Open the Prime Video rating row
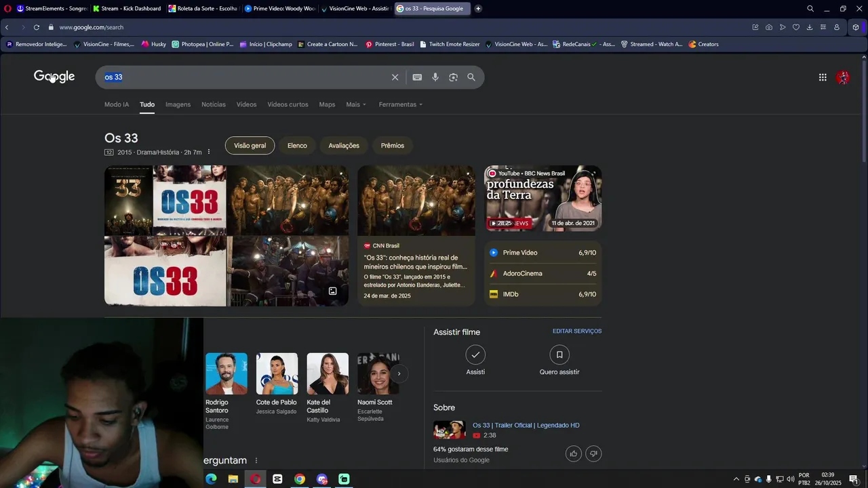 [542, 253]
